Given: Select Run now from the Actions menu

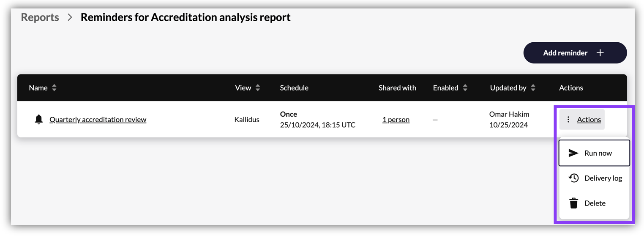Looking at the screenshot, I should [594, 153].
